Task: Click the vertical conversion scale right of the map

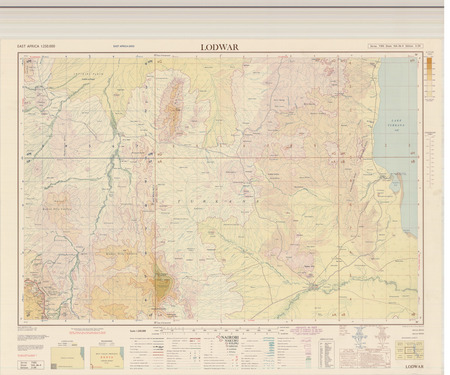Action: (431, 159)
